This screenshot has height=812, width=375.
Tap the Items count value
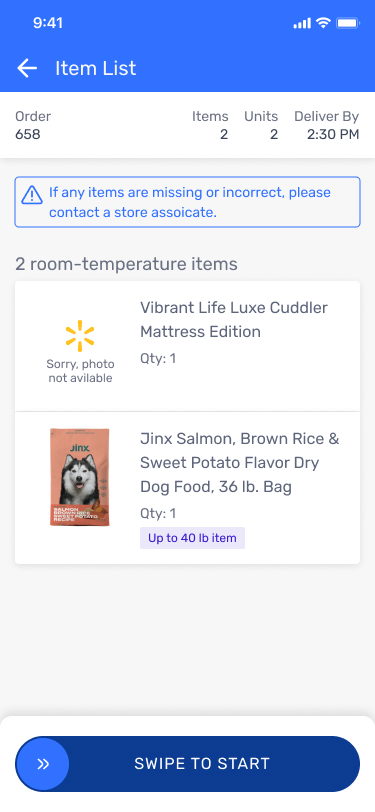coord(224,135)
